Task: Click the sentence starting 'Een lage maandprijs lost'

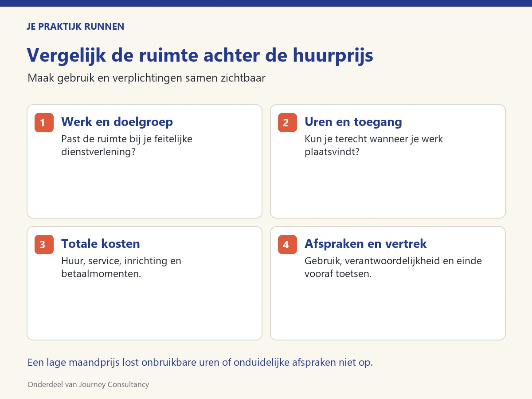Action: 200,363
